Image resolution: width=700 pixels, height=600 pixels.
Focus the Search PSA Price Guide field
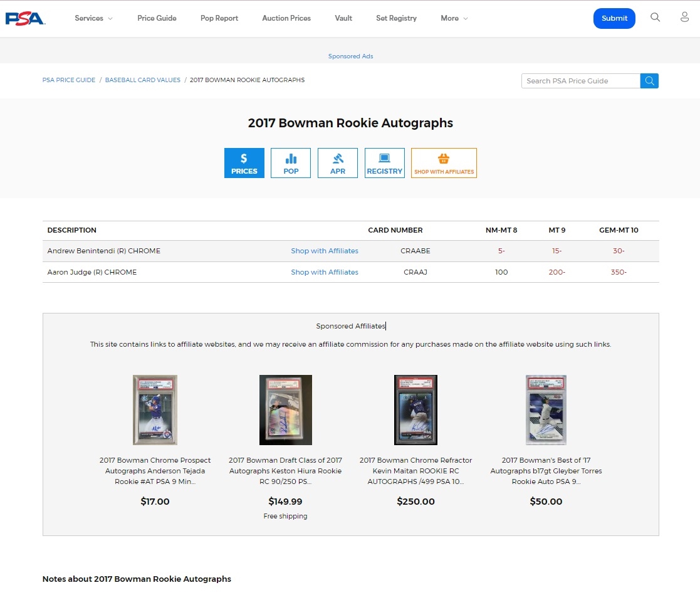[581, 81]
